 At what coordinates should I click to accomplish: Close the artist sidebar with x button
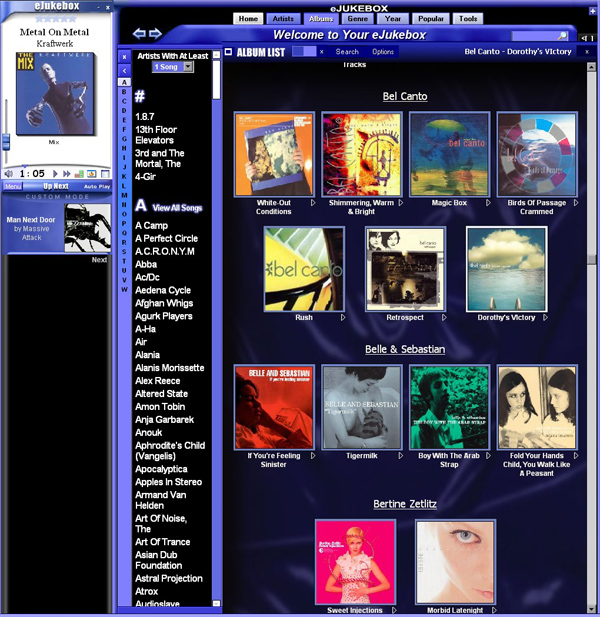124,57
